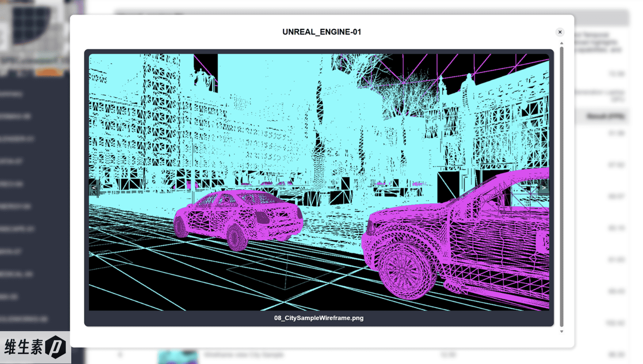The width and height of the screenshot is (643, 364).
Task: Close the UNREAL_ENGINE-01 image popup
Action: [560, 32]
